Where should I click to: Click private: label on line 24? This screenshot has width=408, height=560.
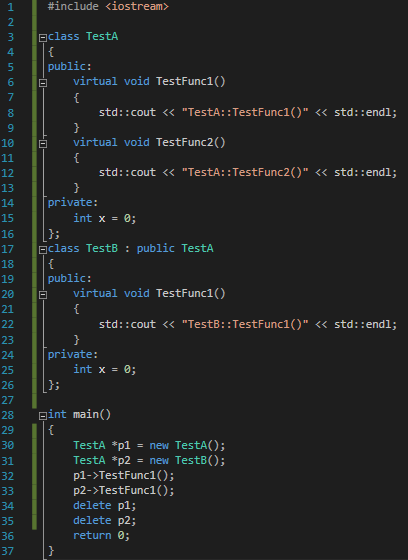point(73,354)
